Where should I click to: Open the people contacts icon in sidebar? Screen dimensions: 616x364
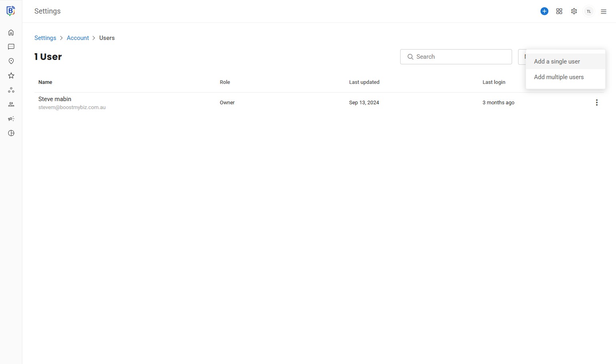click(11, 105)
